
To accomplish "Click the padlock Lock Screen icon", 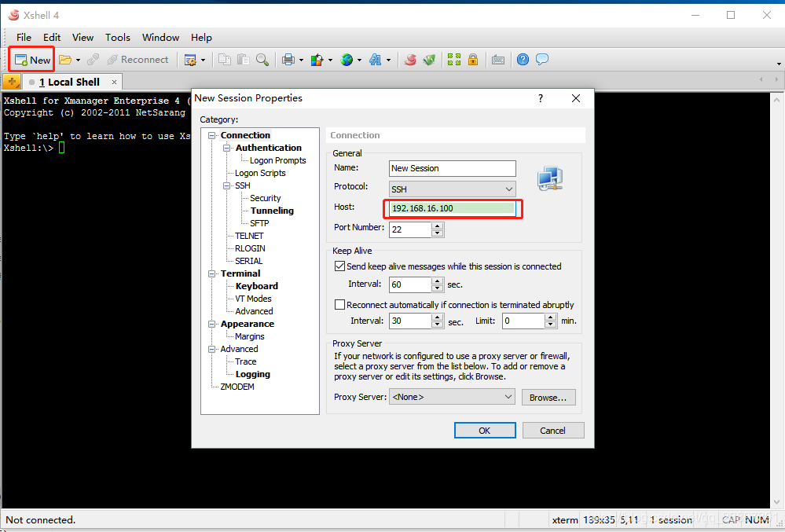I will 473,60.
